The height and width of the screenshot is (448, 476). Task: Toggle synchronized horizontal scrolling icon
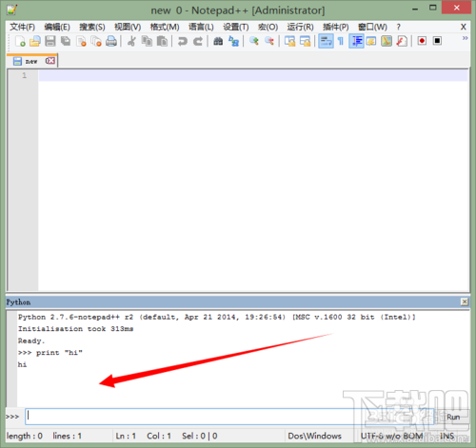[x=305, y=41]
